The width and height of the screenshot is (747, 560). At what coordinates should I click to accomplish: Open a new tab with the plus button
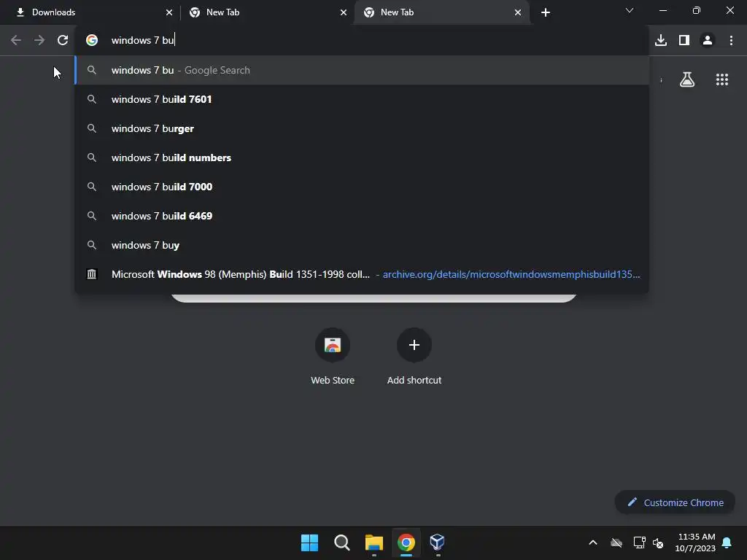tap(546, 12)
